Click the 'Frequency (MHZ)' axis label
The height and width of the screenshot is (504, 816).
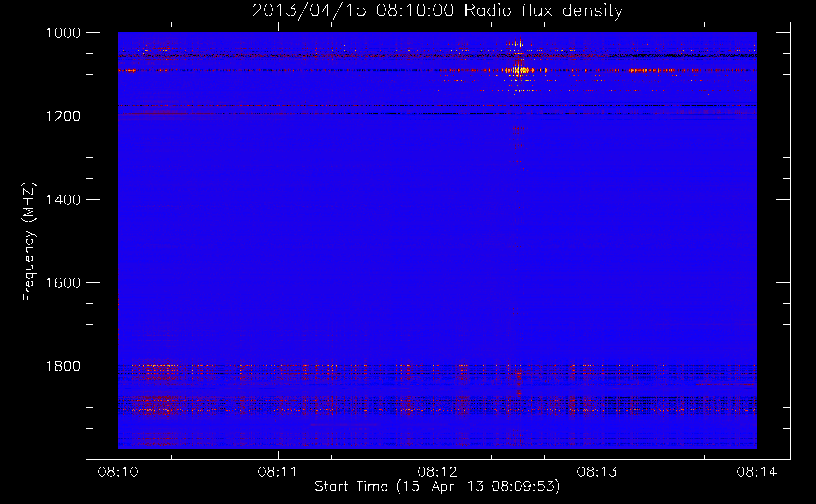(x=29, y=242)
